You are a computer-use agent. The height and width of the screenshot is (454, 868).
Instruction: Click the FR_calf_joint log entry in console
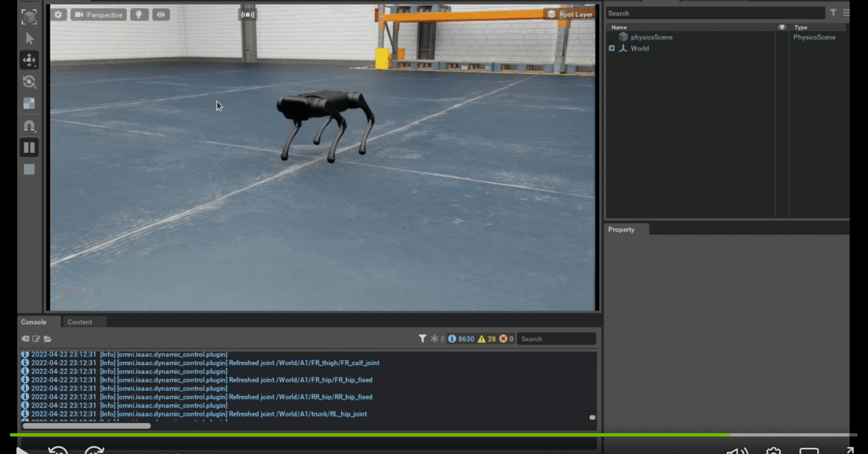tap(203, 363)
